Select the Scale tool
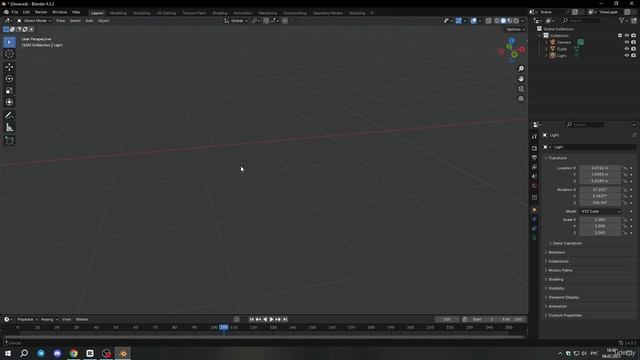Screen dimensions: 640x360 coord(9,91)
